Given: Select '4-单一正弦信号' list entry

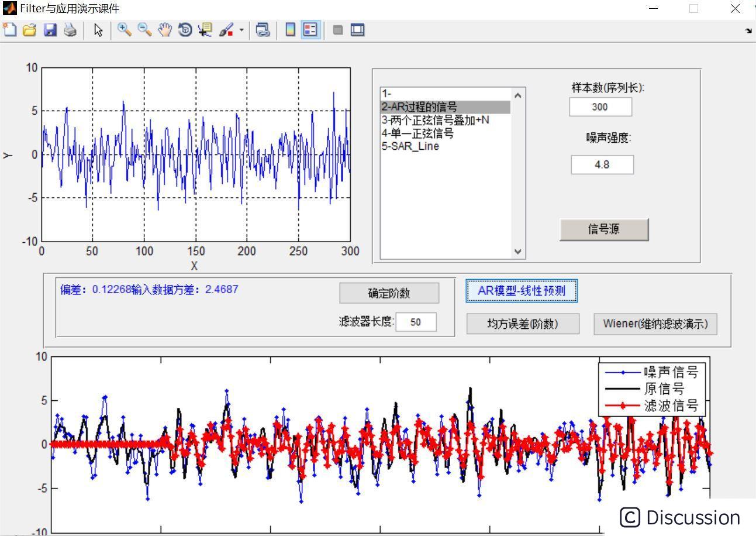Looking at the screenshot, I should (x=446, y=133).
